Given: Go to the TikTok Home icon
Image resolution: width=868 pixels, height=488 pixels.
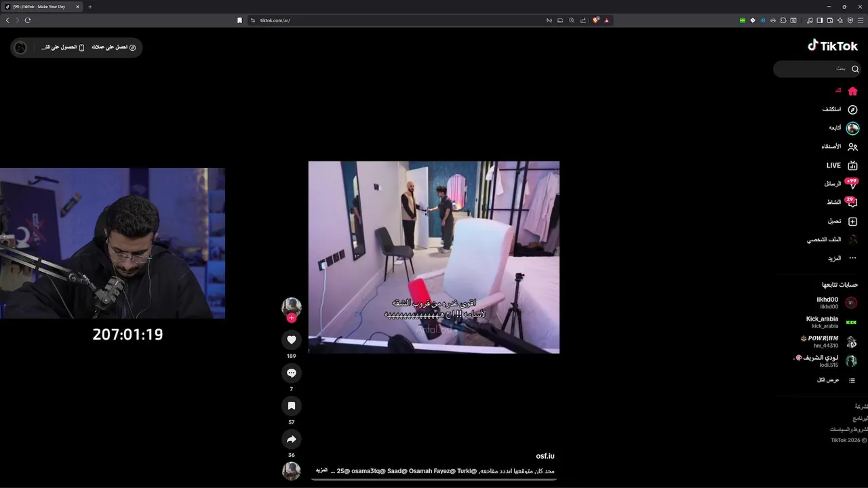Looking at the screenshot, I should point(852,91).
